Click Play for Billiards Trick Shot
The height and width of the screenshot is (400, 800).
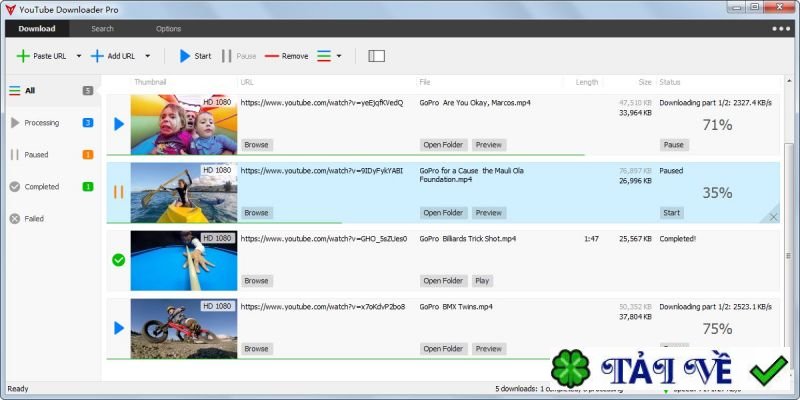click(482, 281)
